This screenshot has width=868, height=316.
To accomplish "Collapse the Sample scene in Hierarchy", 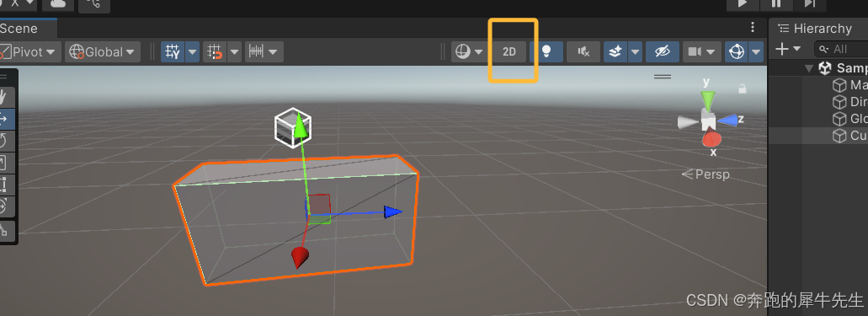I will (809, 68).
